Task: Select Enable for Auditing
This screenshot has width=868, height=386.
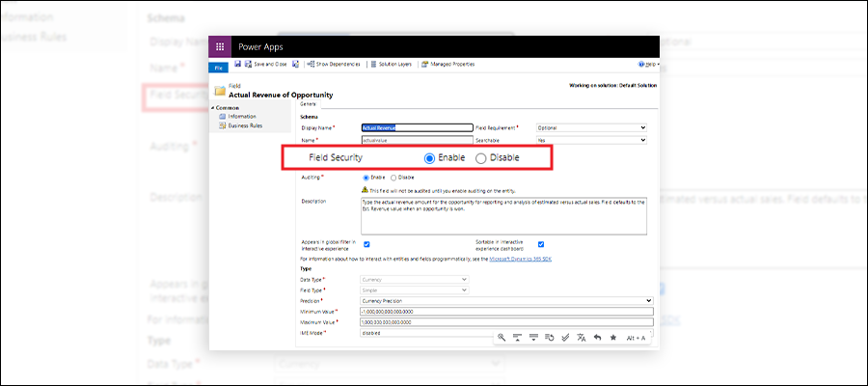Action: click(366, 178)
